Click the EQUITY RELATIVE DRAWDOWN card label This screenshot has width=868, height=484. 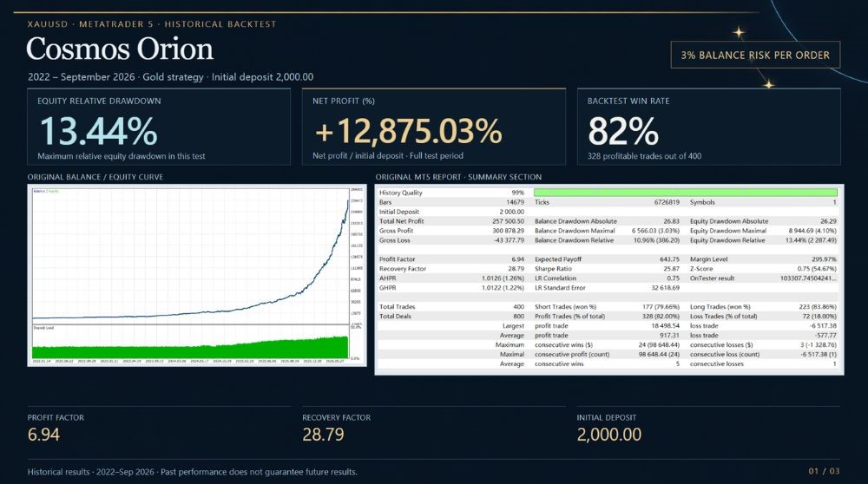tap(99, 101)
